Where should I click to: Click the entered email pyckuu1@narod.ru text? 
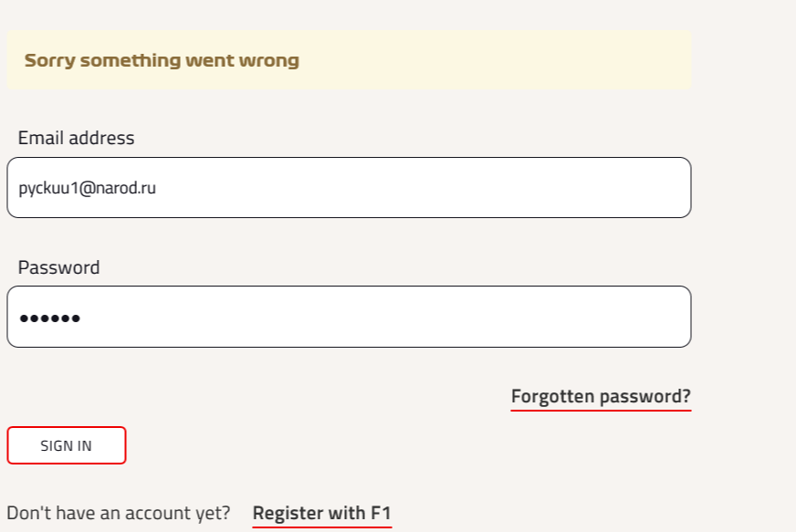click(87, 188)
